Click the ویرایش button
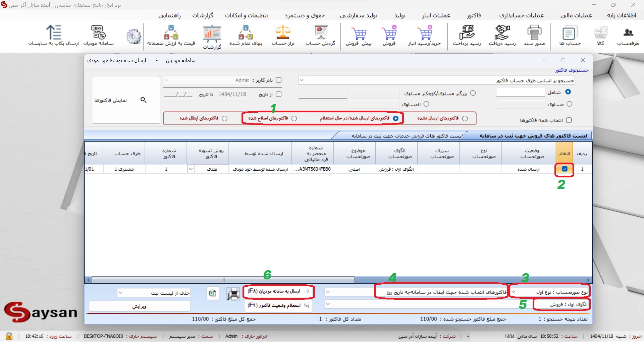The width and height of the screenshot is (644, 342). [x=140, y=306]
